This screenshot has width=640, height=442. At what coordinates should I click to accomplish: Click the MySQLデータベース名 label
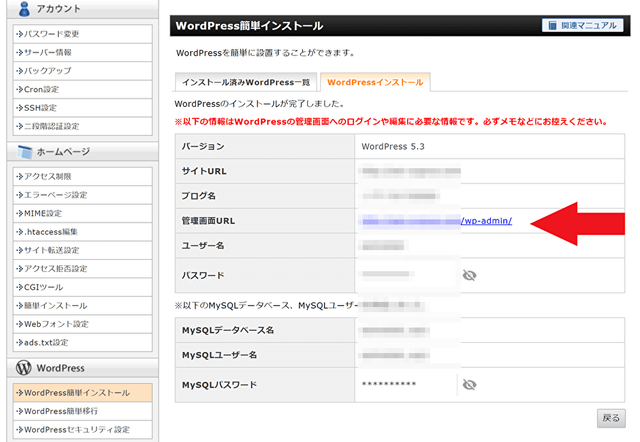point(228,330)
